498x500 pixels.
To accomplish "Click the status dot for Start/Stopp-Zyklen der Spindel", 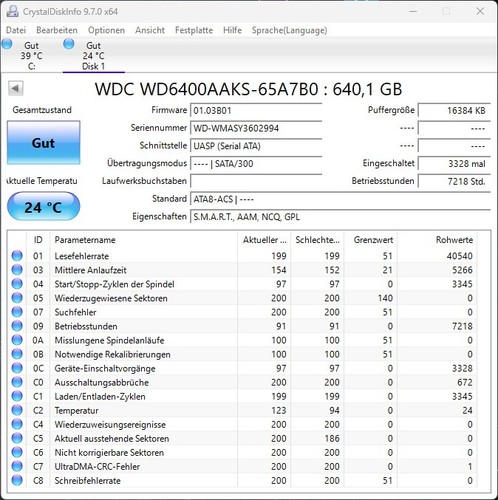I will [17, 284].
